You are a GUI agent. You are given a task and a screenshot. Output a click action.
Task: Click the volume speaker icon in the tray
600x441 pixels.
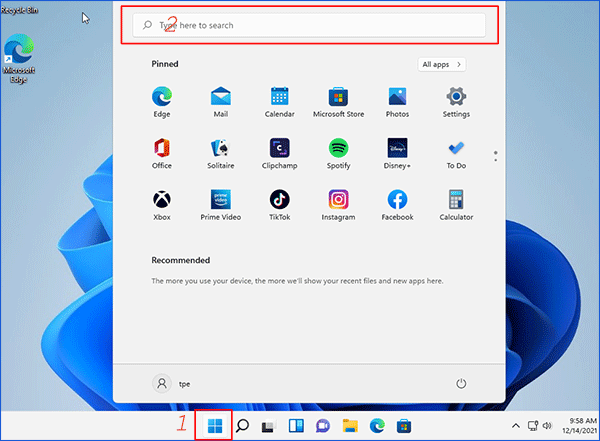[547, 426]
